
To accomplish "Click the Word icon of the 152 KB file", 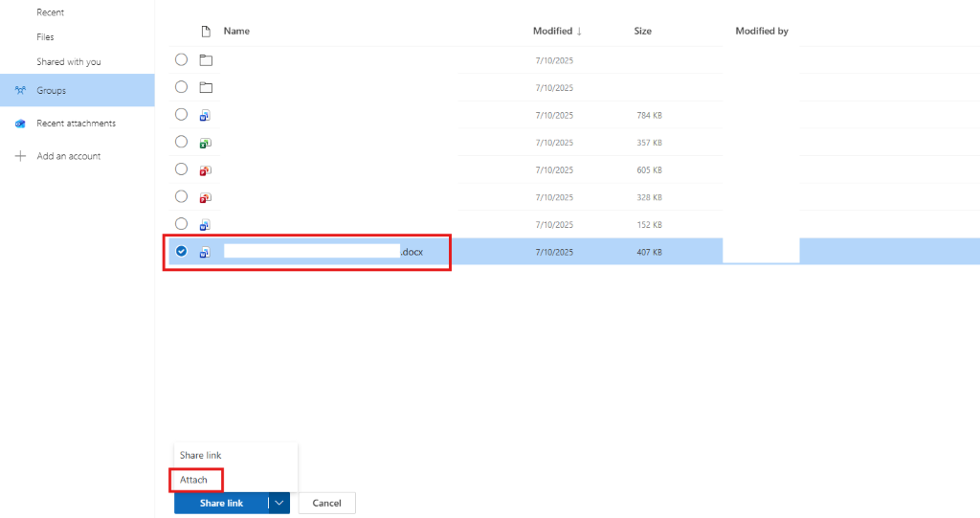I will click(205, 225).
